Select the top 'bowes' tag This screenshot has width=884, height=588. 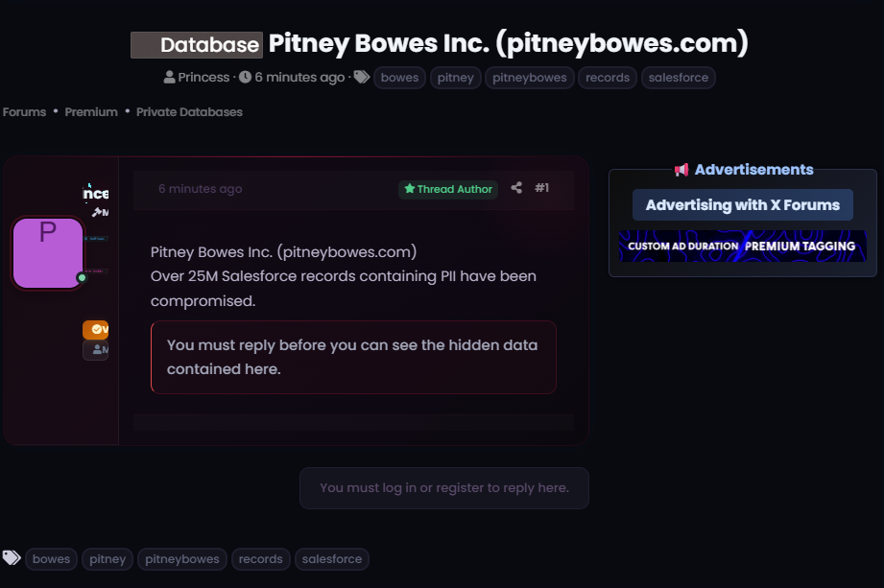click(x=399, y=78)
